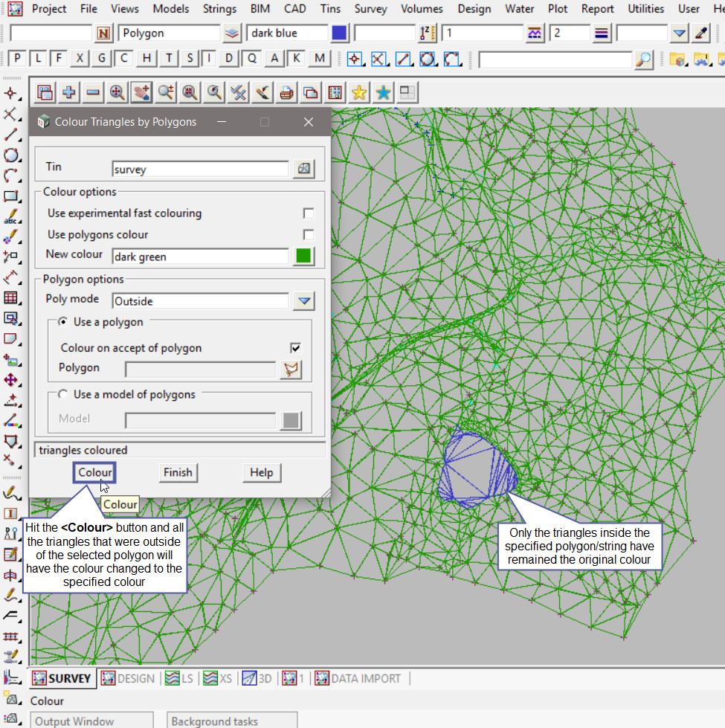Tick the Use polygons colour checkbox

[308, 235]
